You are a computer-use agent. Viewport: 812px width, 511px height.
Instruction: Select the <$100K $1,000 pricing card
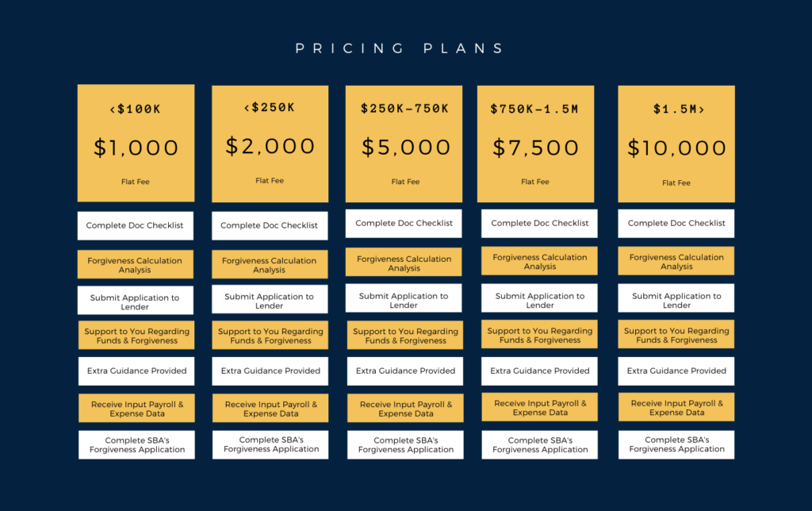click(136, 143)
